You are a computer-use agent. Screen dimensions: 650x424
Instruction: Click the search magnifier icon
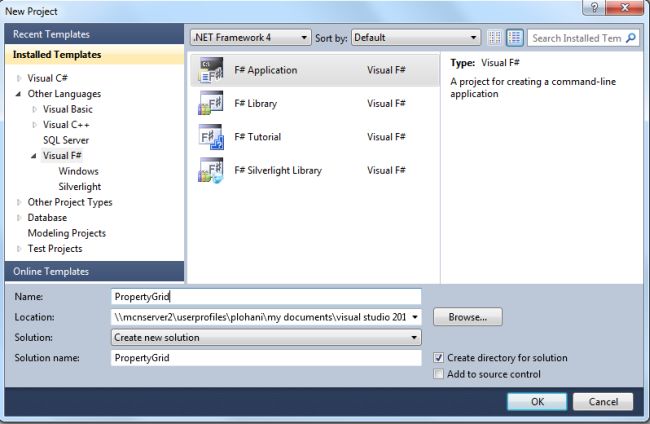(631, 38)
